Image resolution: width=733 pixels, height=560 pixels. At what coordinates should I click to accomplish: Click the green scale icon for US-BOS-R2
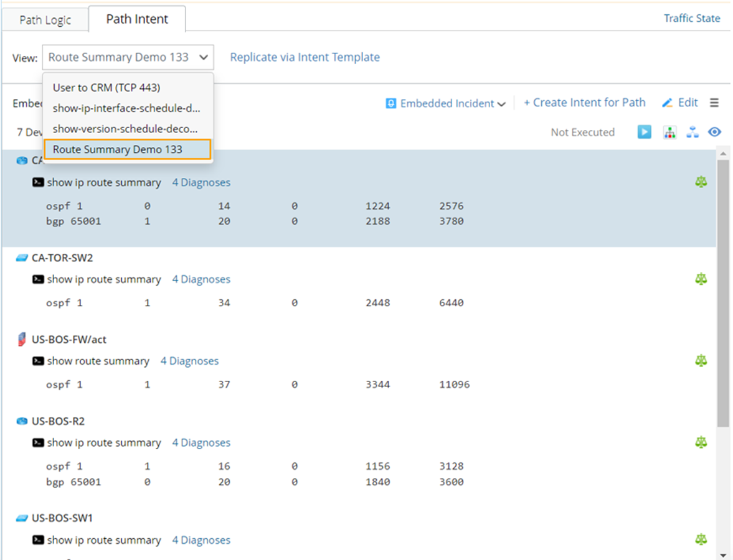[701, 442]
